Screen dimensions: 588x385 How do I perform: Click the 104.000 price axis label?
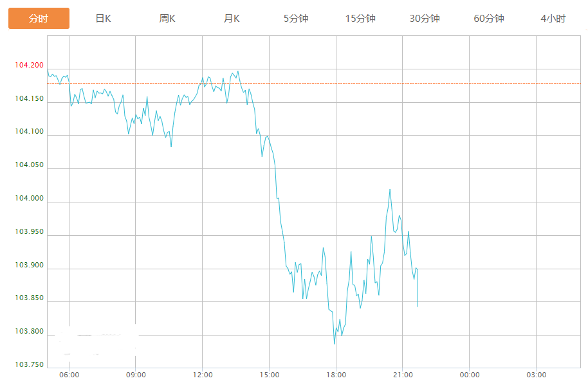click(30, 199)
